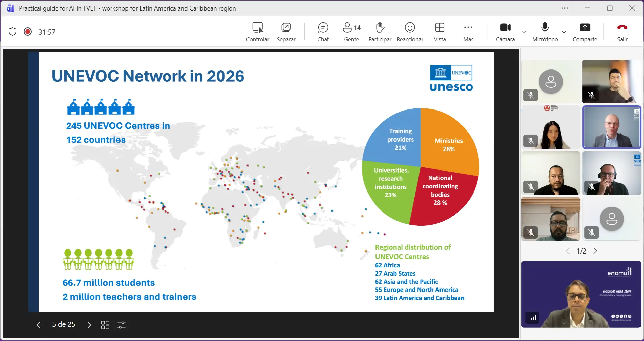Raise hand with Participar button
This screenshot has width=644, height=341.
[x=380, y=32]
